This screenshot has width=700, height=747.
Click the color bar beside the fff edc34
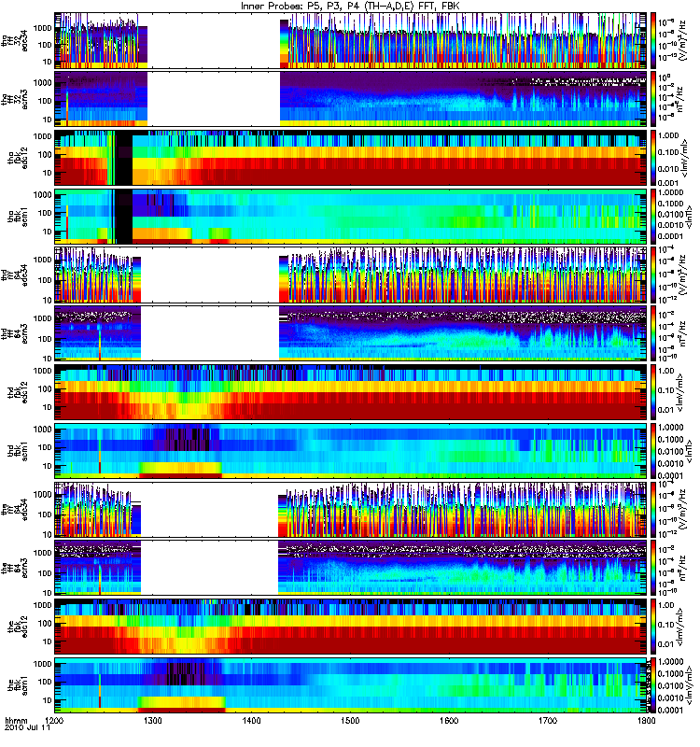[x=653, y=509]
